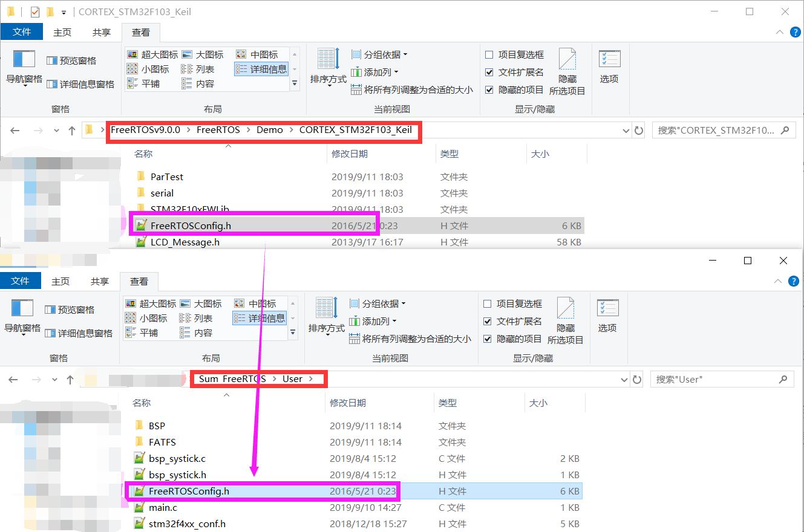The height and width of the screenshot is (532, 804).
Task: Toggle Hidden items in lower User window
Action: (x=512, y=339)
